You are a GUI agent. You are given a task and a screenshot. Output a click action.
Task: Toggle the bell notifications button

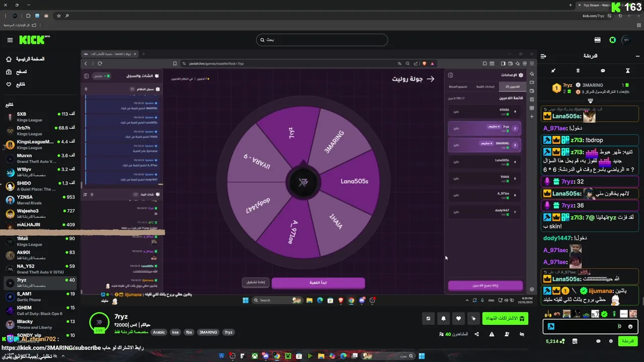pos(443,318)
